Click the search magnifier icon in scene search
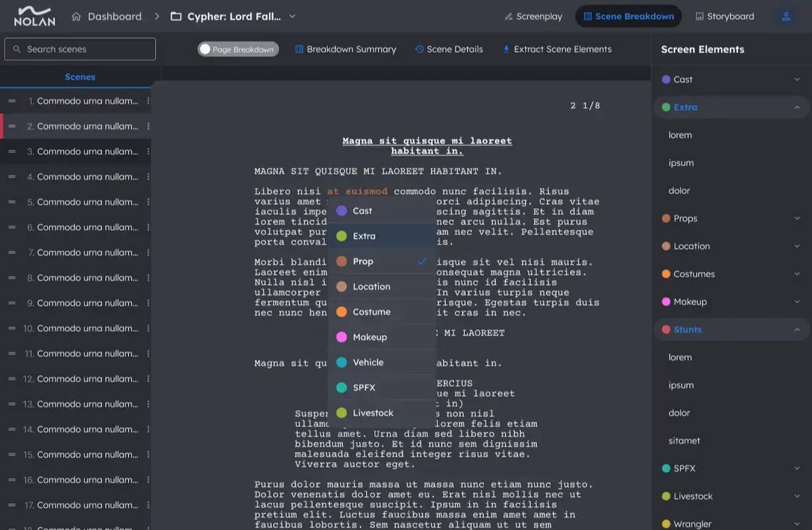The width and height of the screenshot is (812, 530). click(17, 49)
